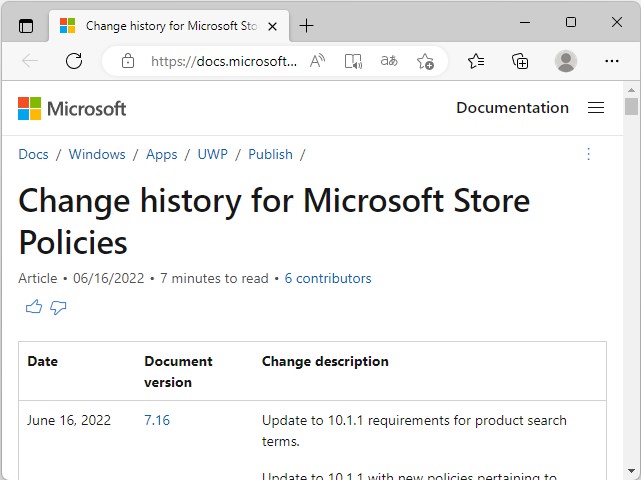Select the Change history for Microsoft Store tab
The image size is (641, 480).
point(169,26)
